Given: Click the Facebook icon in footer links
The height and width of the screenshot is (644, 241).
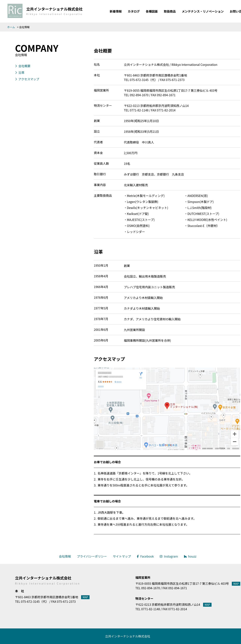Looking at the screenshot, I should [x=138, y=556].
